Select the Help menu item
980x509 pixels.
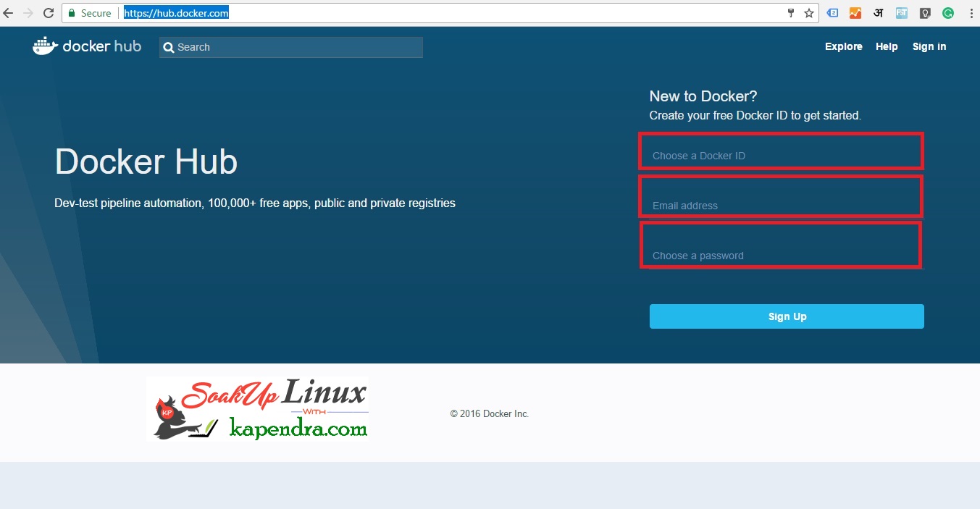[886, 46]
